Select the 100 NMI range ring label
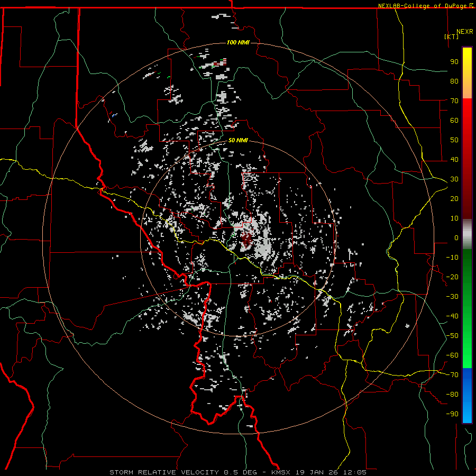The height and width of the screenshot is (476, 476). click(x=238, y=42)
